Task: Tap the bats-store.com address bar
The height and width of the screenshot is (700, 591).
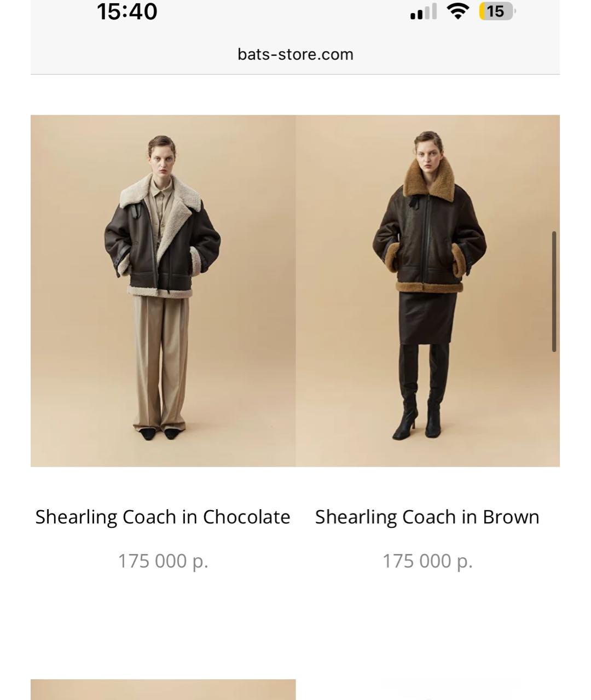Action: [296, 54]
